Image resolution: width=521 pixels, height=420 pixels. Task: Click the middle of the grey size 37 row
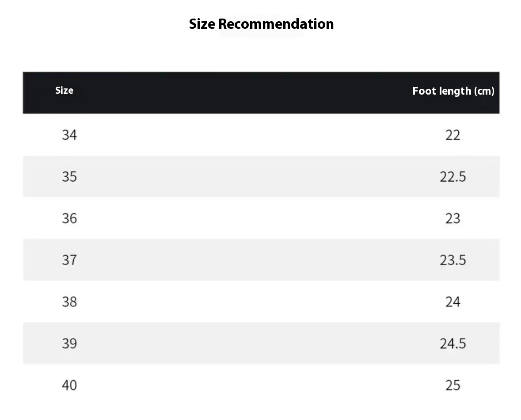pos(261,260)
